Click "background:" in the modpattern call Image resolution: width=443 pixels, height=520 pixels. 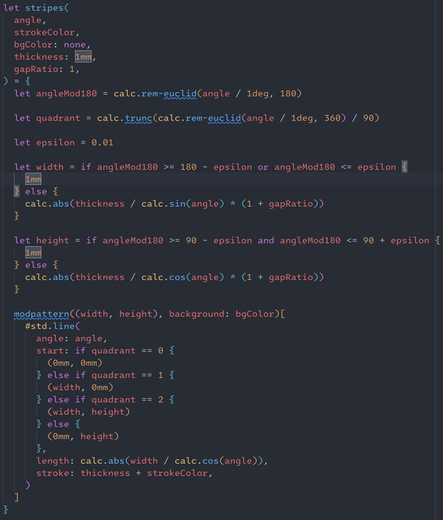tap(199, 314)
